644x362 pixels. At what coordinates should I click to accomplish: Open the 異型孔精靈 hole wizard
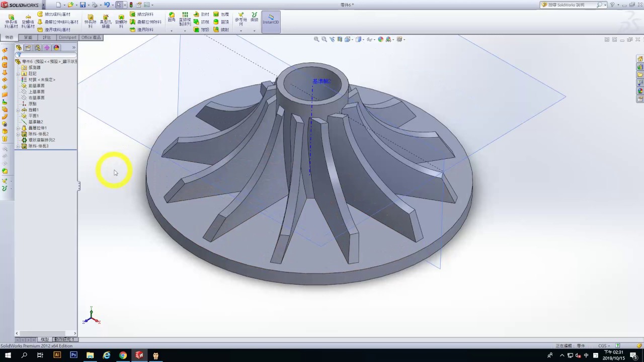coord(106,22)
